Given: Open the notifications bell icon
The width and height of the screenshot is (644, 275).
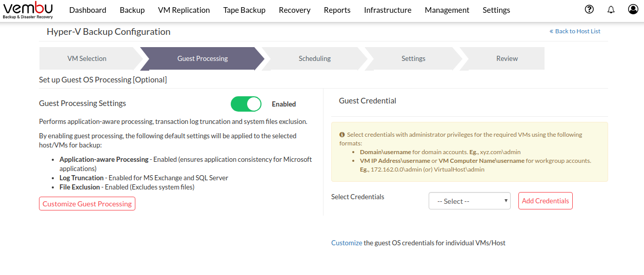Looking at the screenshot, I should (x=611, y=9).
